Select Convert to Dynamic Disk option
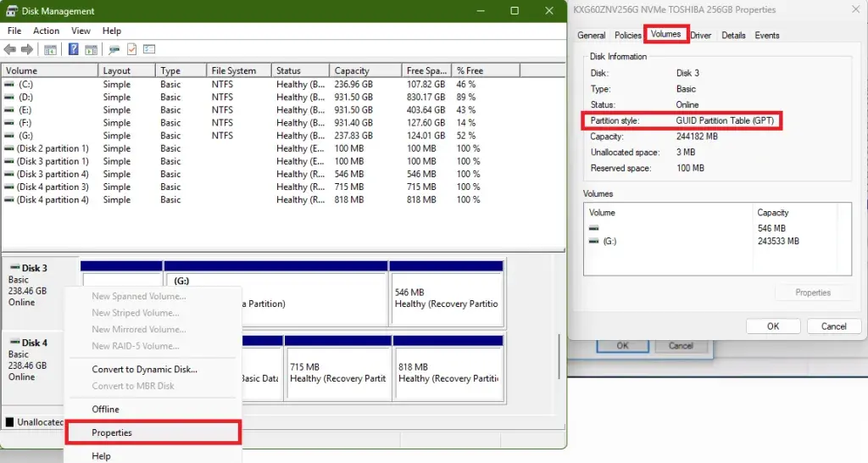This screenshot has width=868, height=463. 144,370
